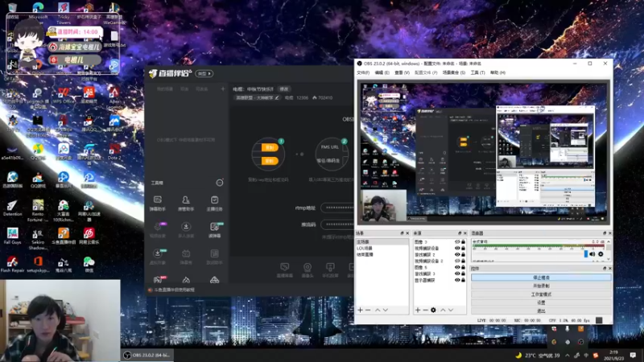Click 手机投屏 icon in 直播伴侣 bottom bar
This screenshot has height=362, width=644.
330,269
